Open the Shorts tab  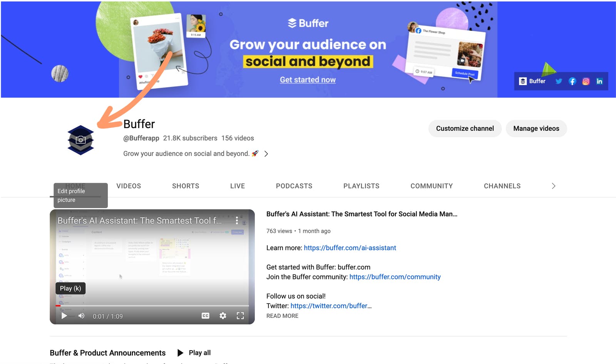(186, 186)
